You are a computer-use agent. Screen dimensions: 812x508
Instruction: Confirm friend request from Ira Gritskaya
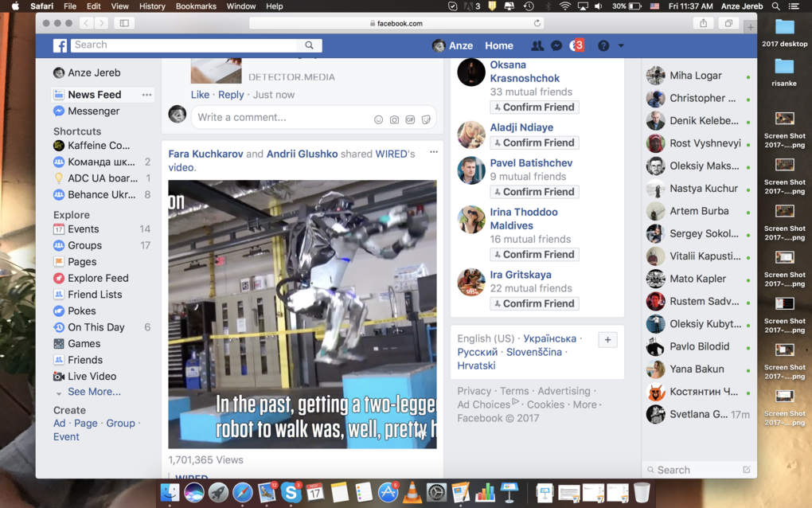(534, 304)
